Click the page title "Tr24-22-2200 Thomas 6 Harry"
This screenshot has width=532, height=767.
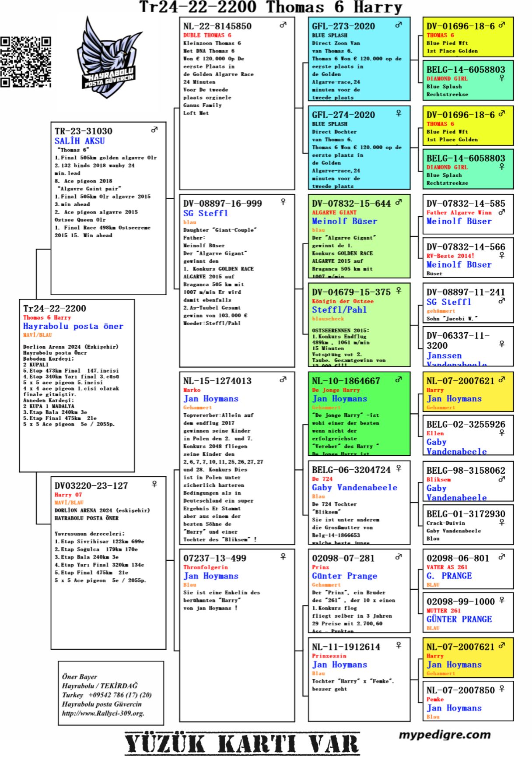270,7
